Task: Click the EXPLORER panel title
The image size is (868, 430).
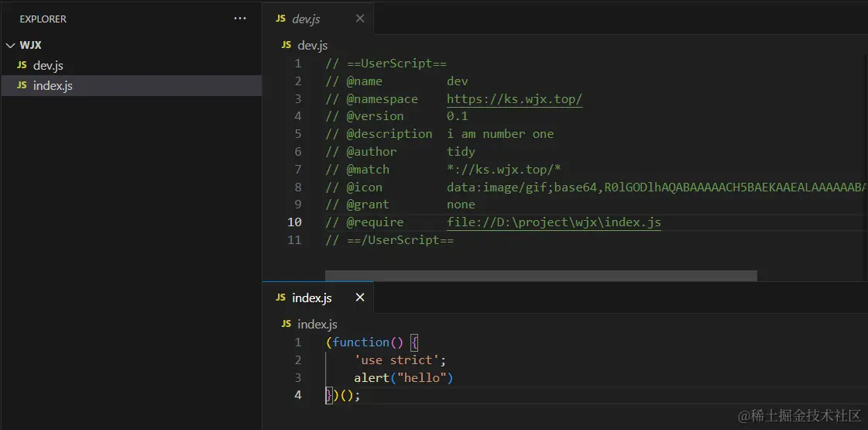Action: 43,19
